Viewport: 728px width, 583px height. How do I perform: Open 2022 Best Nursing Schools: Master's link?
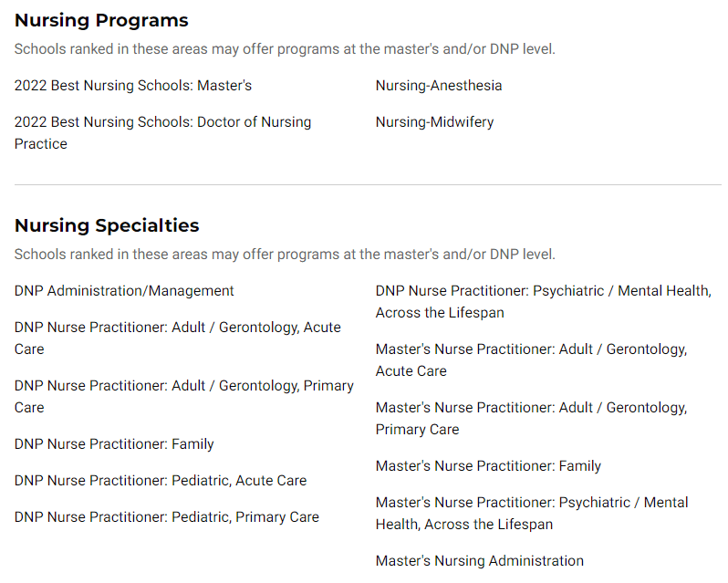(133, 86)
